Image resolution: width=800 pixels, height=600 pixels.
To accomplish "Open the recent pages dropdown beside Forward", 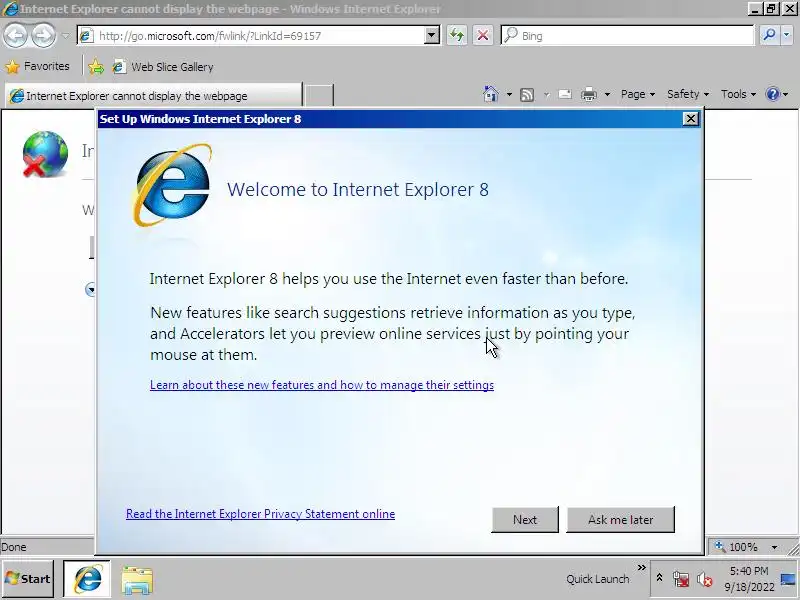I will 66,36.
